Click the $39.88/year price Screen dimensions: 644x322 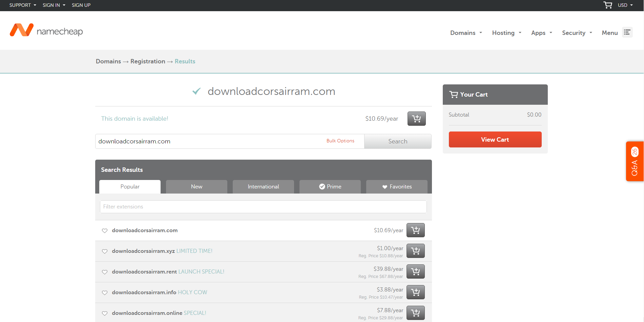388,269
